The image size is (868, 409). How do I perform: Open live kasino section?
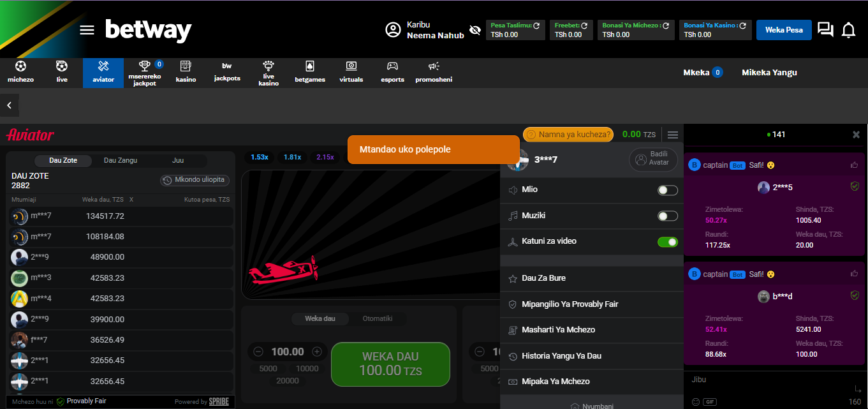pos(268,73)
